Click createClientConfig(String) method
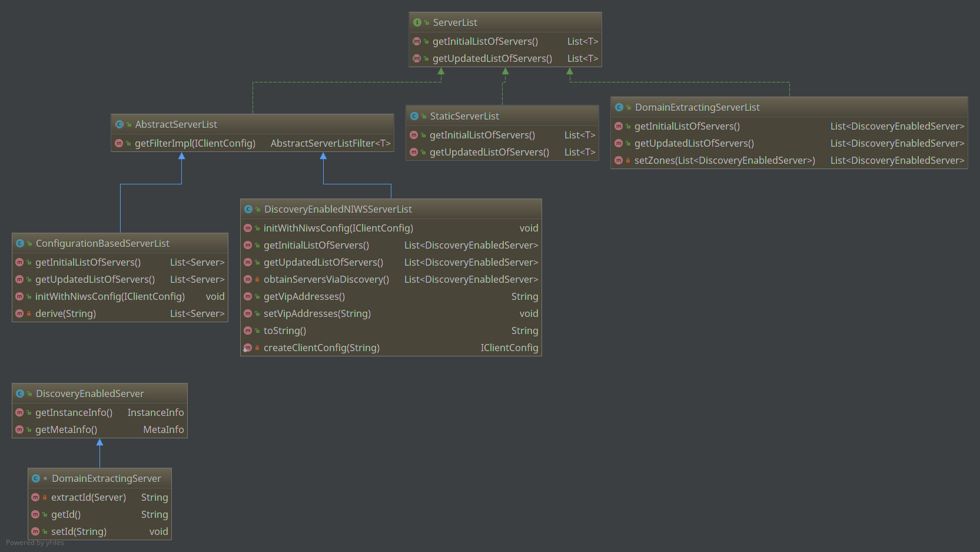The width and height of the screenshot is (980, 552). [x=321, y=348]
